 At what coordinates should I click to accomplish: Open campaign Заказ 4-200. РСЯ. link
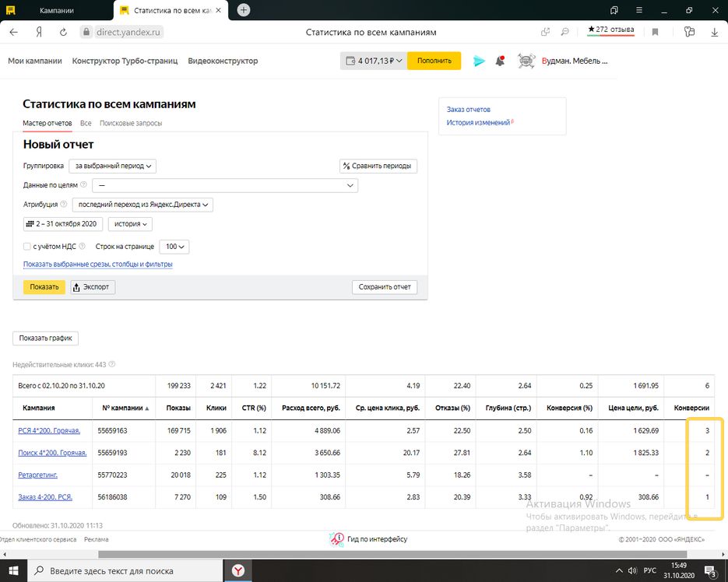click(45, 497)
